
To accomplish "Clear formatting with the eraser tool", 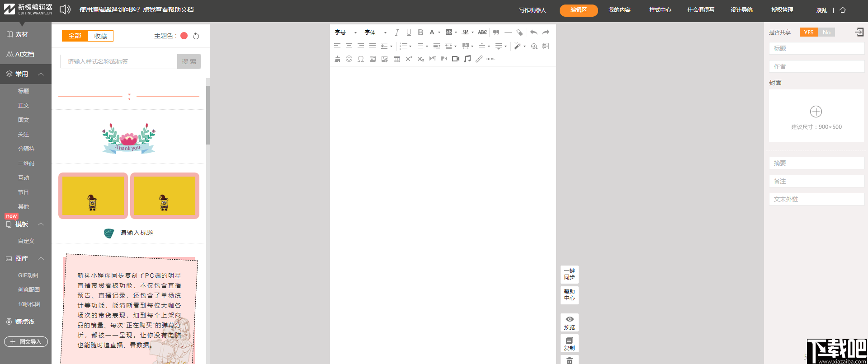I will click(519, 33).
